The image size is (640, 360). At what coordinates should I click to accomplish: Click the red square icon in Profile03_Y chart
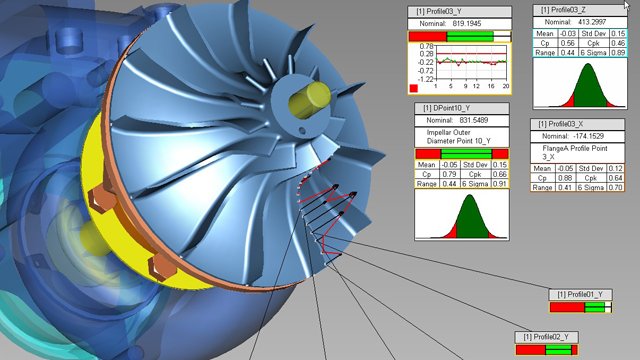coord(413,88)
